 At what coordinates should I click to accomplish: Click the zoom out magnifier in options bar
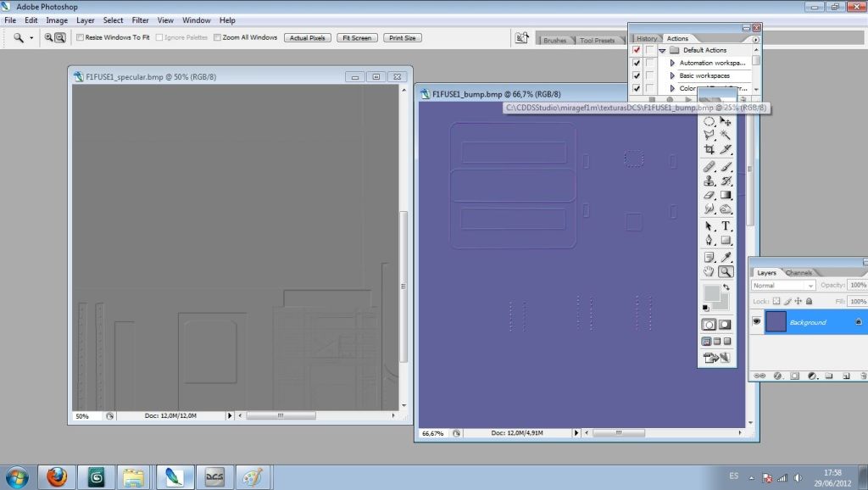click(x=60, y=38)
